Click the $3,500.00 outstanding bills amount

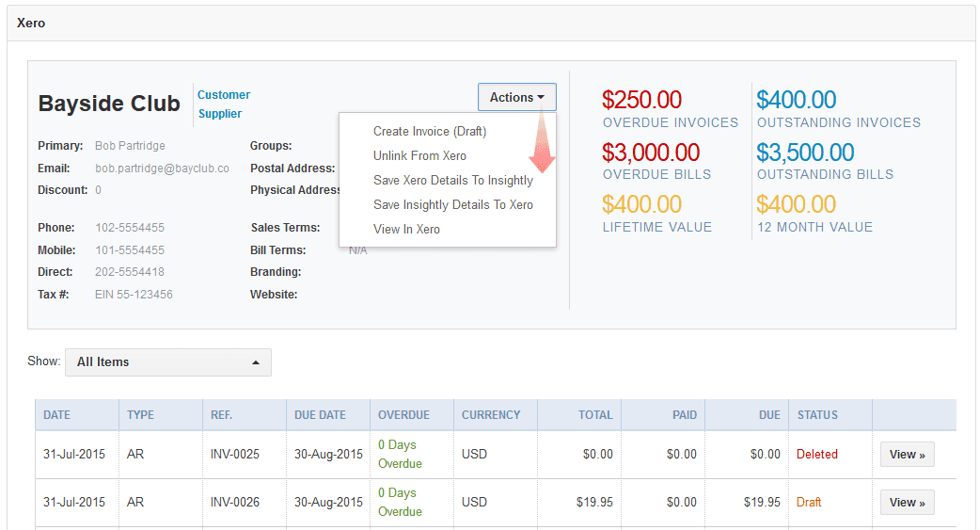click(x=805, y=153)
